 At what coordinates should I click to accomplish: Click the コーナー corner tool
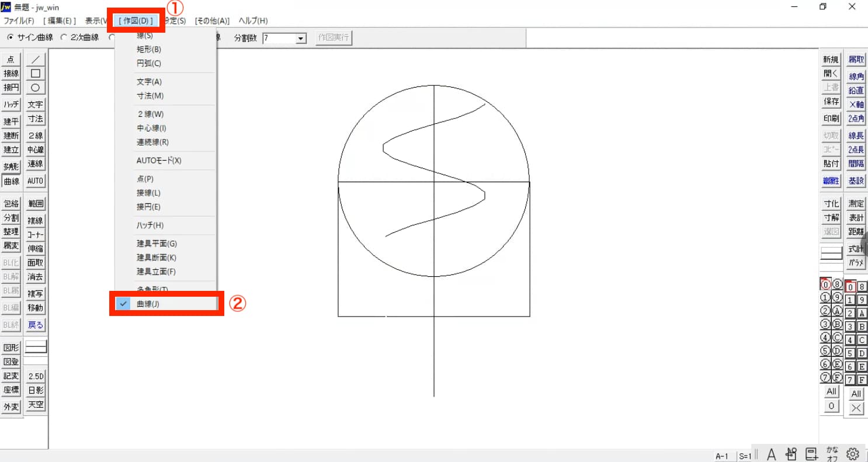pyautogui.click(x=36, y=235)
